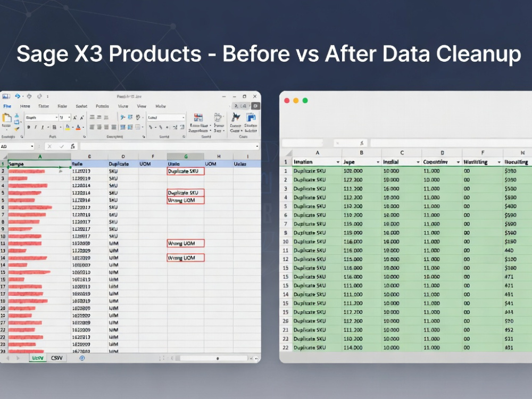Viewport: 532px width, 399px height.
Task: Open filter dropdown on right window column C header
Action: tap(418, 162)
